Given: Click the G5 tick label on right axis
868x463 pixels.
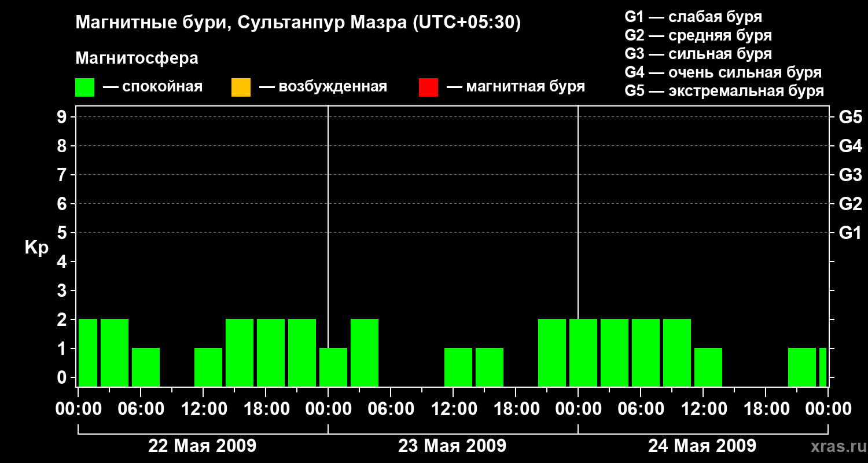Looking at the screenshot, I should point(850,117).
